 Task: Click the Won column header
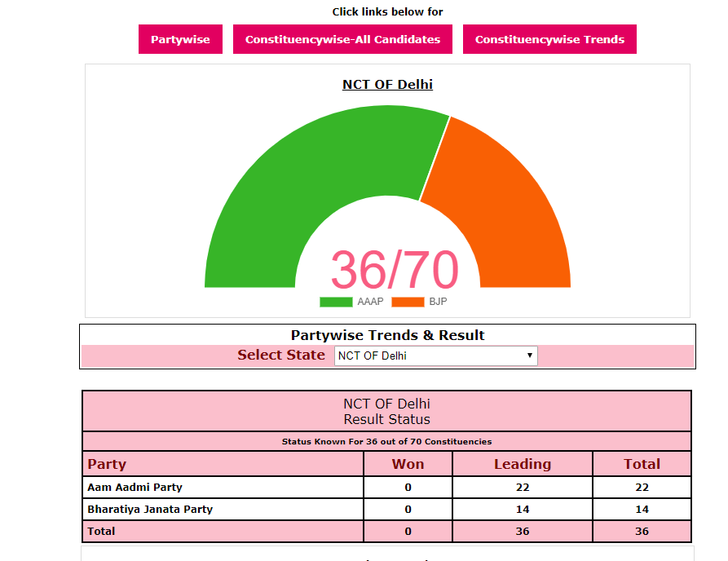click(x=408, y=464)
